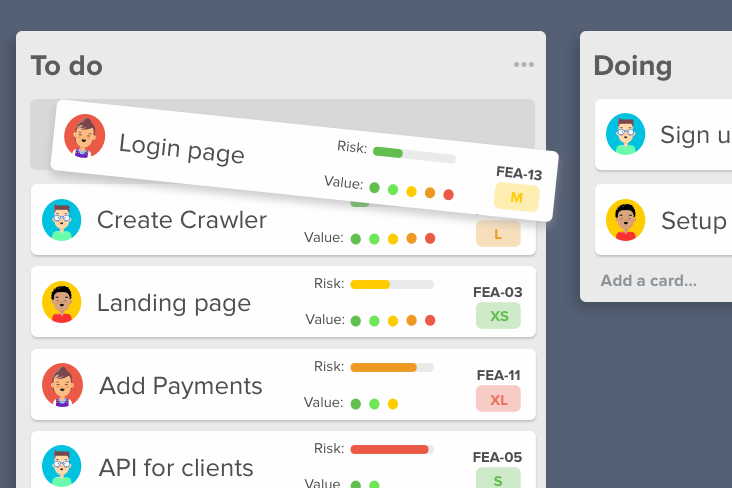This screenshot has width=732, height=488.
Task: Click the FEA-05 identifier
Action: [498, 457]
